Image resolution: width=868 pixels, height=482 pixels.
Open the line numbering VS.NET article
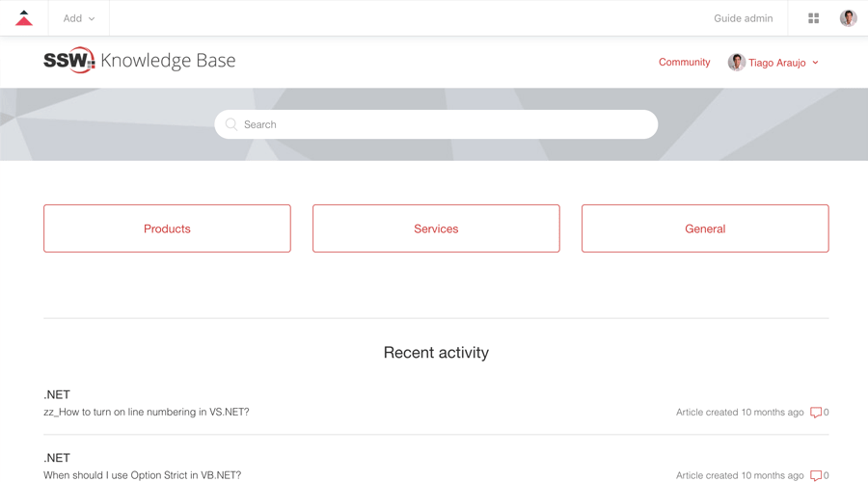[147, 413]
